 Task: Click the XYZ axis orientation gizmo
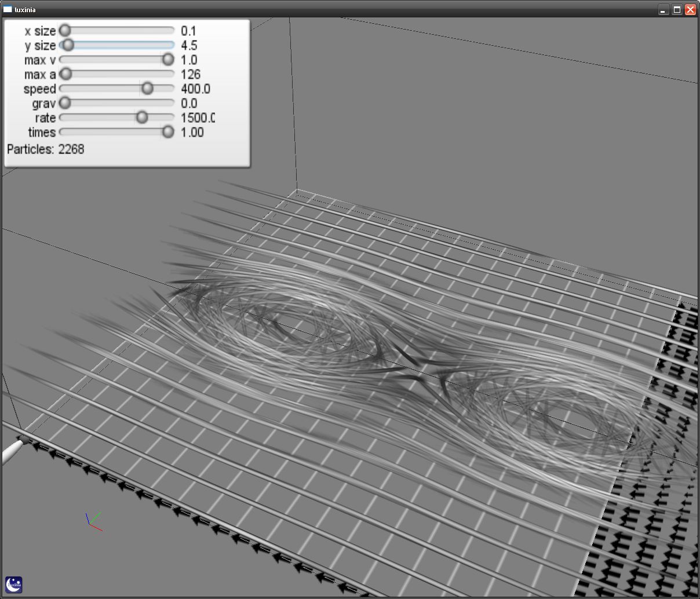(x=93, y=520)
